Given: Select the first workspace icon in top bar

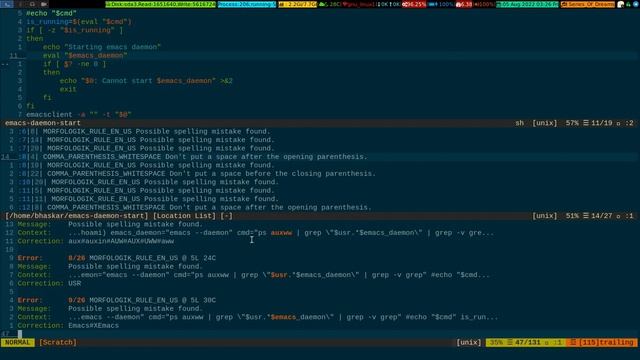Looking at the screenshot, I should click(x=7, y=4).
